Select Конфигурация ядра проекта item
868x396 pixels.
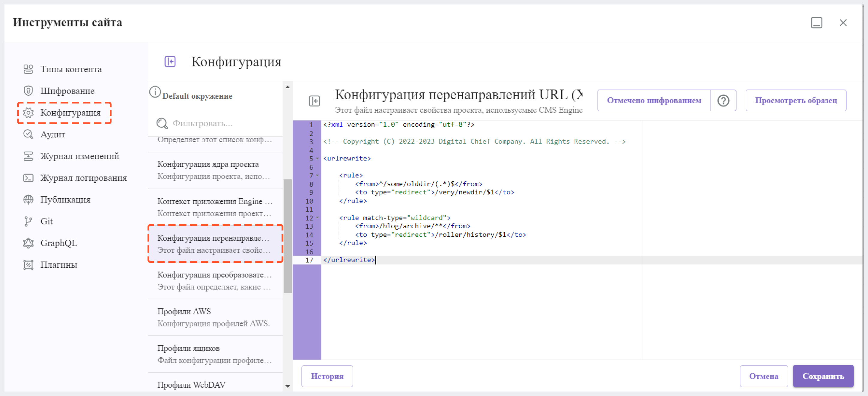pyautogui.click(x=215, y=170)
